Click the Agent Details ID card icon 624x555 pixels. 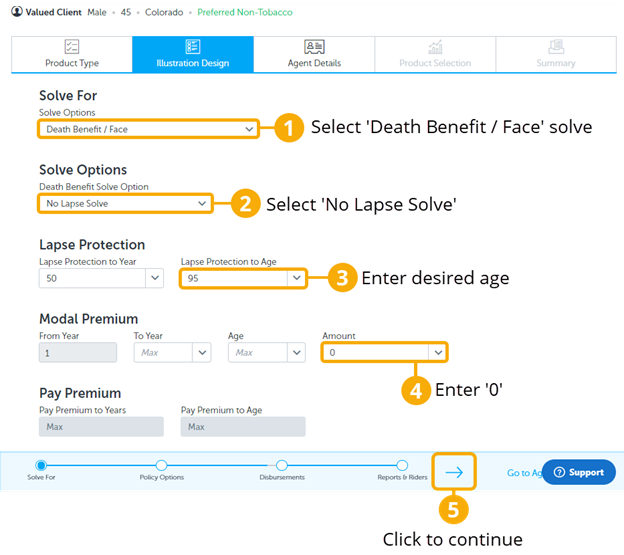click(x=314, y=47)
